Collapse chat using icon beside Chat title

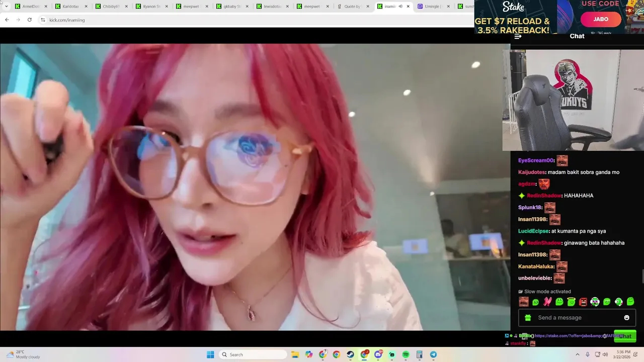pyautogui.click(x=518, y=36)
